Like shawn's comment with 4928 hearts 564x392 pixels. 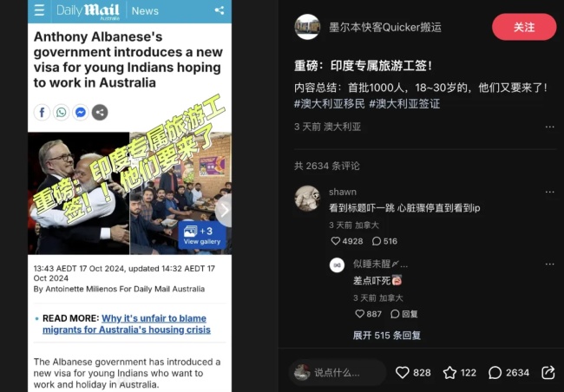pos(347,241)
